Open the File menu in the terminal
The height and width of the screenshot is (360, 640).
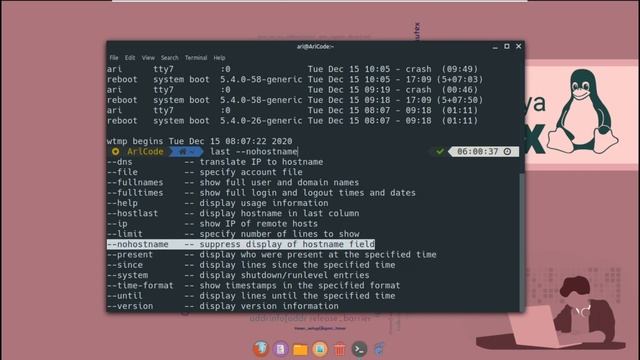(x=114, y=58)
